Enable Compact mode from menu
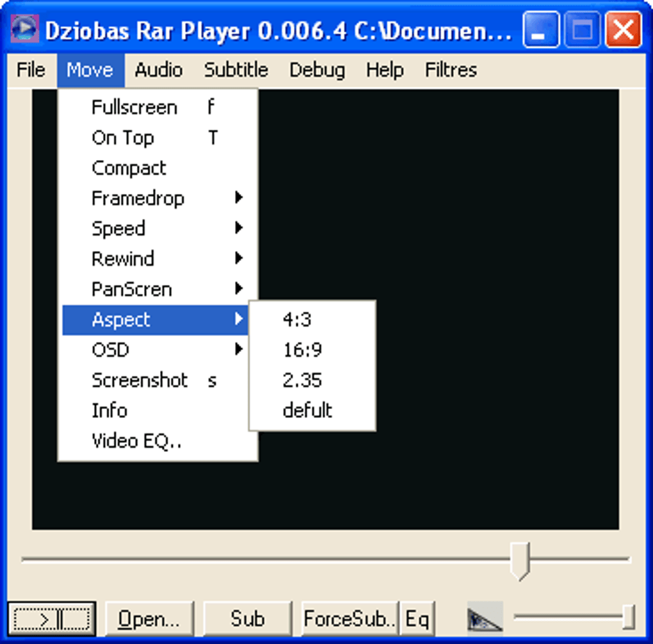The width and height of the screenshot is (653, 644). pyautogui.click(x=129, y=168)
